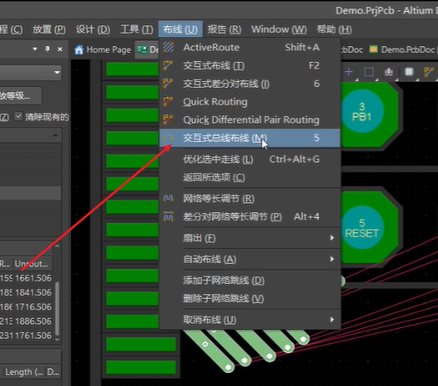Choose 网络等长调节 (R) entry
Viewport: 438px width, 386px height.
click(x=250, y=199)
